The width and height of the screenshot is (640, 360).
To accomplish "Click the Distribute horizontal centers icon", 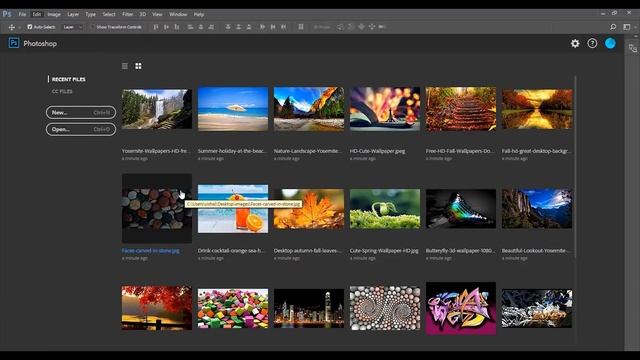I will (273, 27).
